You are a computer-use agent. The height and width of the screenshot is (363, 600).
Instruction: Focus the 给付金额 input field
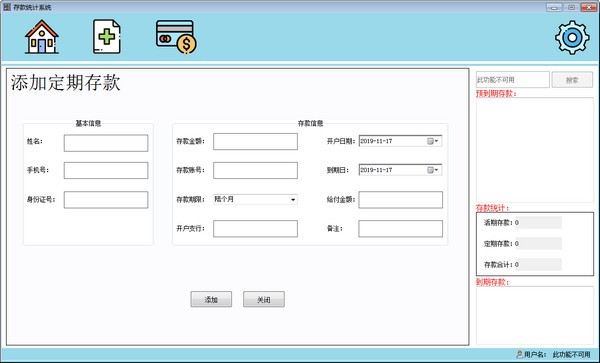[x=401, y=200]
